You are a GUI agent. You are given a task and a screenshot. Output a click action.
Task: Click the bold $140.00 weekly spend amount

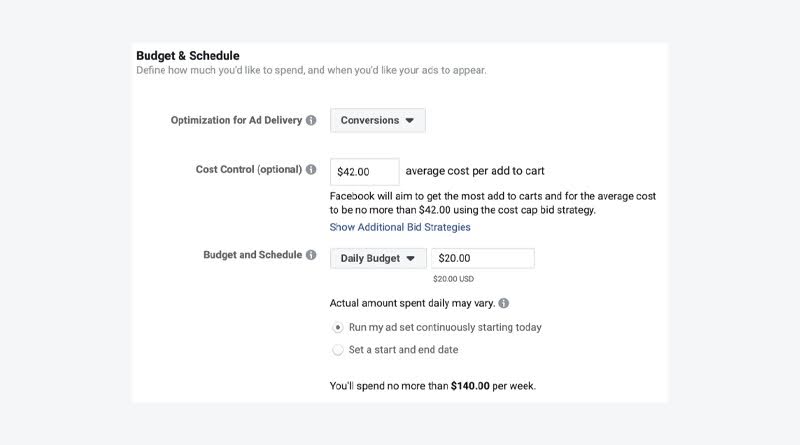click(x=470, y=386)
